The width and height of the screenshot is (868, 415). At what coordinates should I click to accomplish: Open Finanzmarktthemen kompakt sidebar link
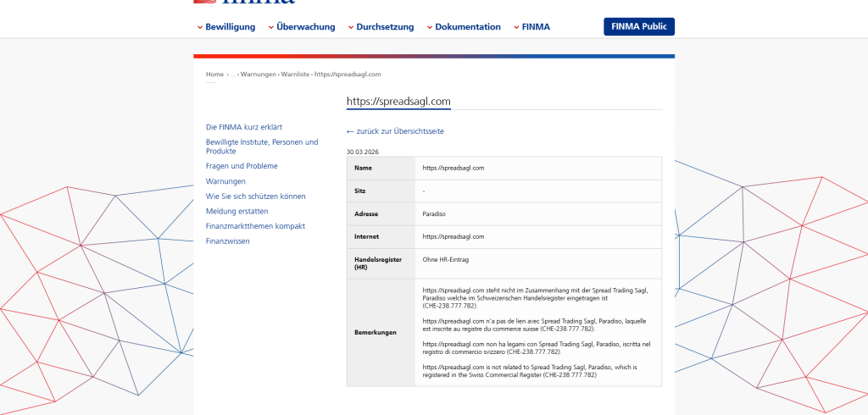click(x=255, y=226)
